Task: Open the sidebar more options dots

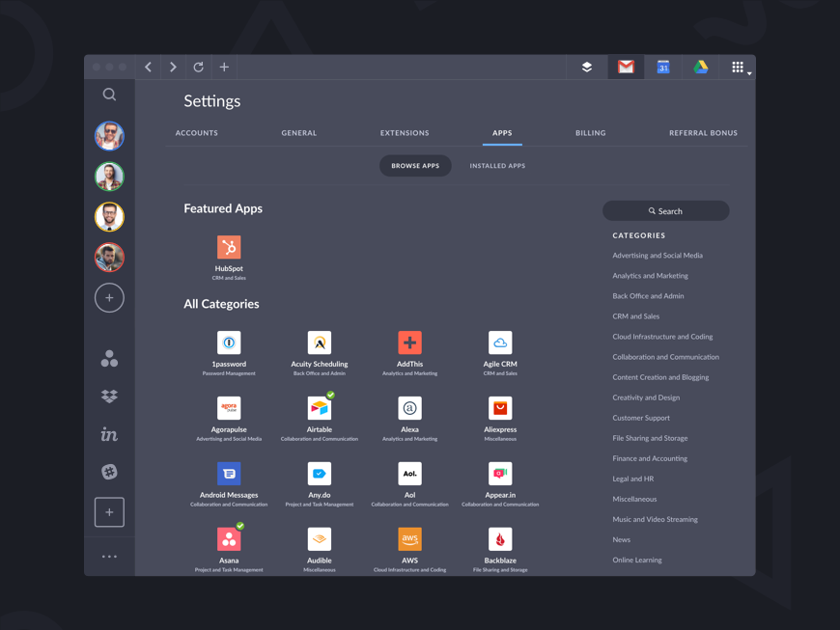Action: tap(109, 557)
